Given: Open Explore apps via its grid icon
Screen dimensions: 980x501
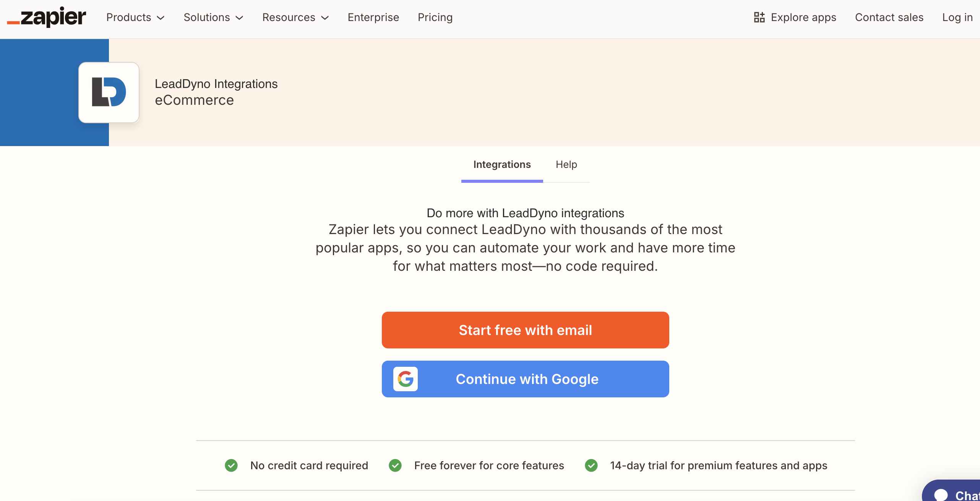Looking at the screenshot, I should [x=759, y=17].
